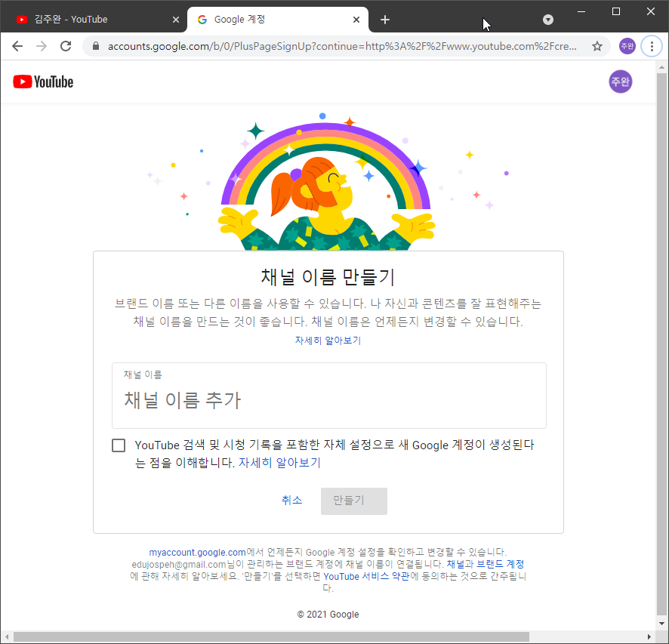
Task: Click the address bar URL
Action: pyautogui.click(x=341, y=46)
